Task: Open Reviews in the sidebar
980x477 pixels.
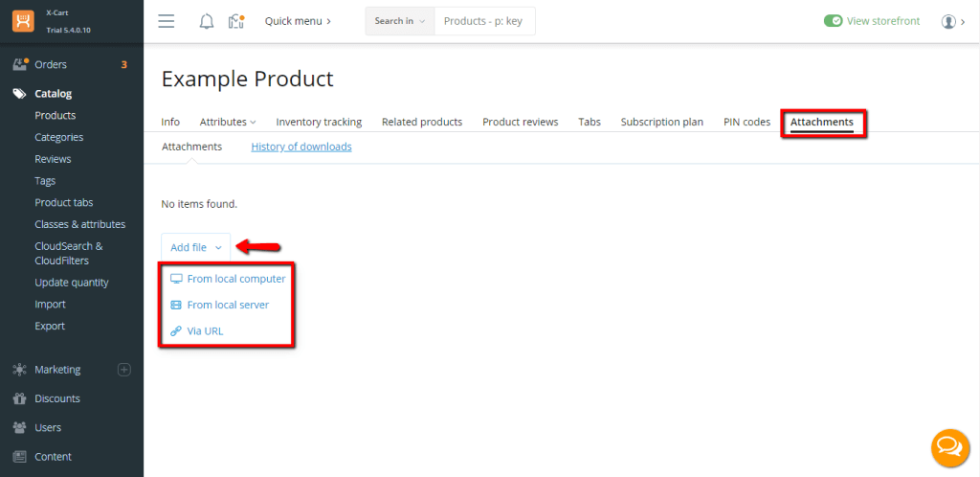Action: click(53, 159)
